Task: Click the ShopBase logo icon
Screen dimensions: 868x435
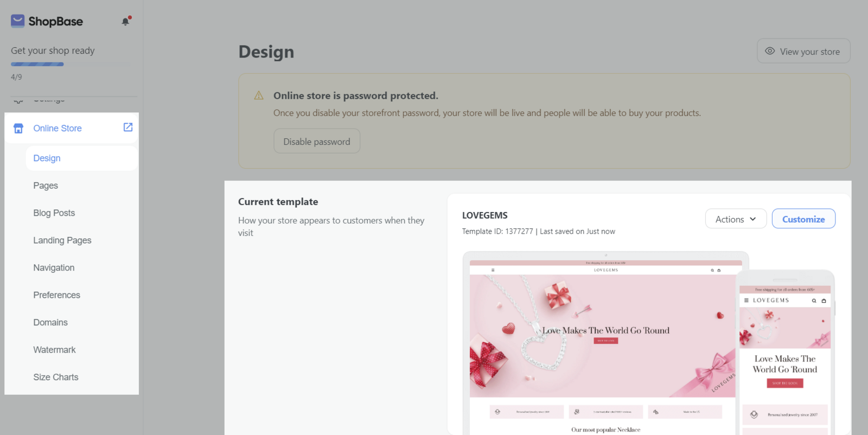Action: 18,21
